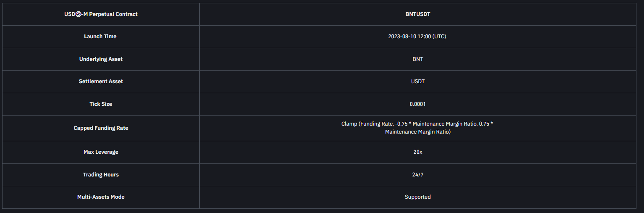Click the Multi-Assets Mode label
Image resolution: width=644 pixels, height=213 pixels.
(101, 197)
